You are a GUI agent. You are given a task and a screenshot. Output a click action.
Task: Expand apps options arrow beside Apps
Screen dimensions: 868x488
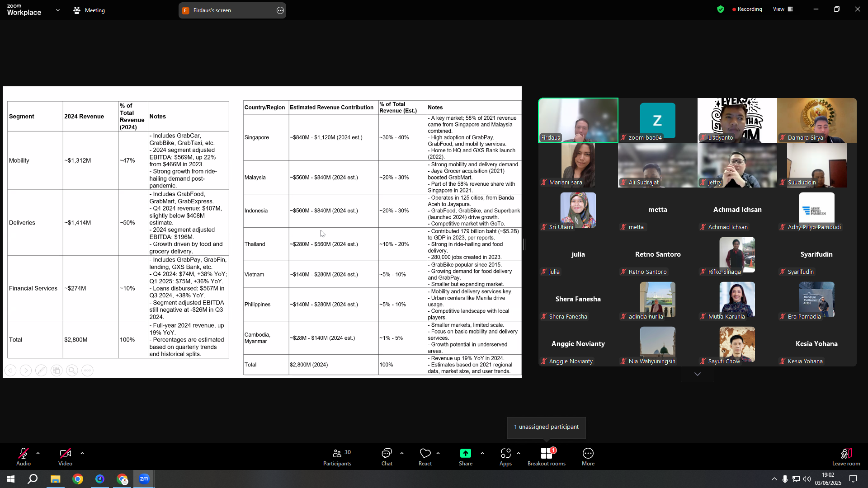[519, 453]
